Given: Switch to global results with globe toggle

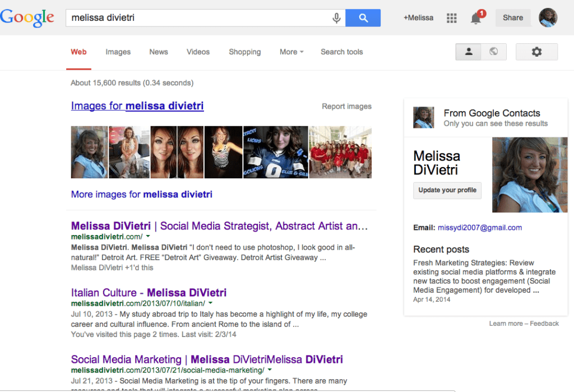Looking at the screenshot, I should point(493,52).
